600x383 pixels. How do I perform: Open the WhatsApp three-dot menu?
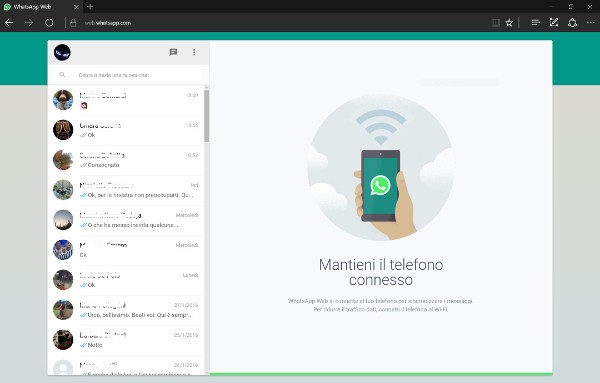[x=194, y=52]
